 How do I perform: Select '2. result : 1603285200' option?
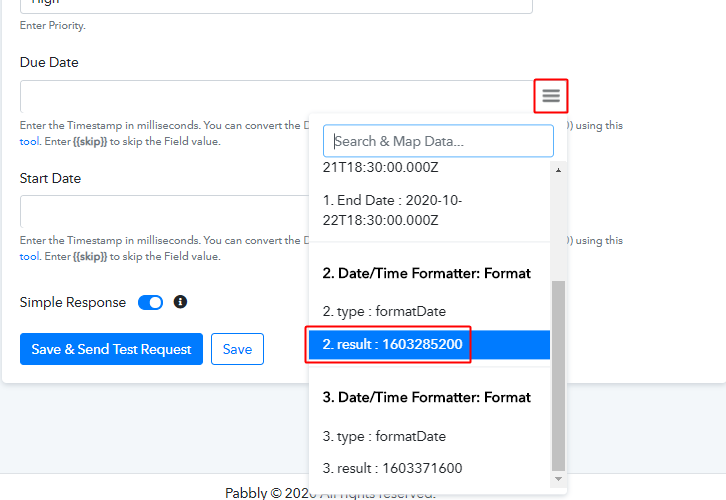click(x=429, y=344)
